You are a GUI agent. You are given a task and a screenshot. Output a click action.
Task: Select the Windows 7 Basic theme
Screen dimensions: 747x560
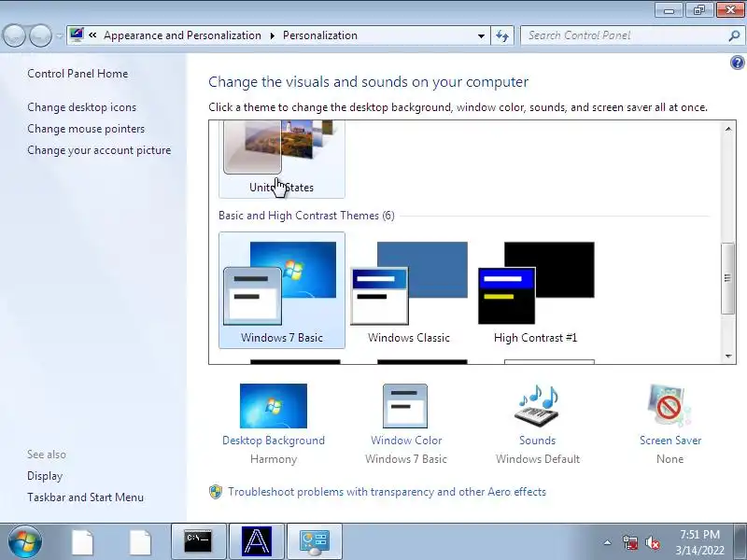pos(282,290)
